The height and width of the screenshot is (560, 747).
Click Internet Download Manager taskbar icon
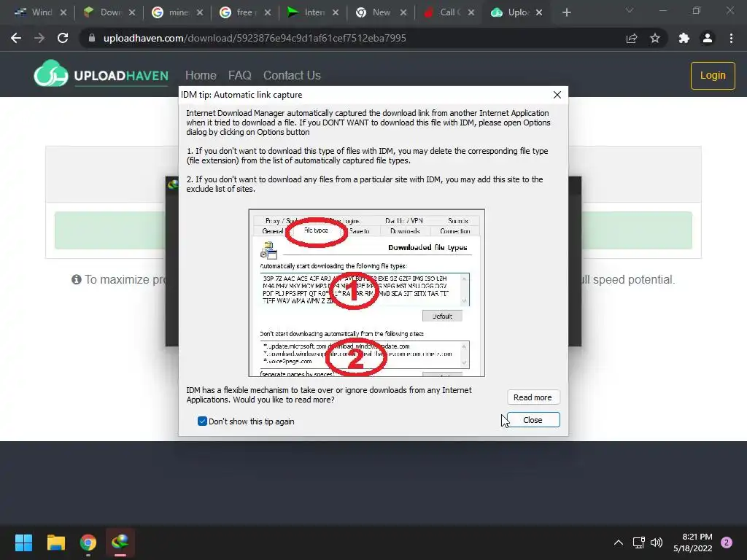[120, 542]
